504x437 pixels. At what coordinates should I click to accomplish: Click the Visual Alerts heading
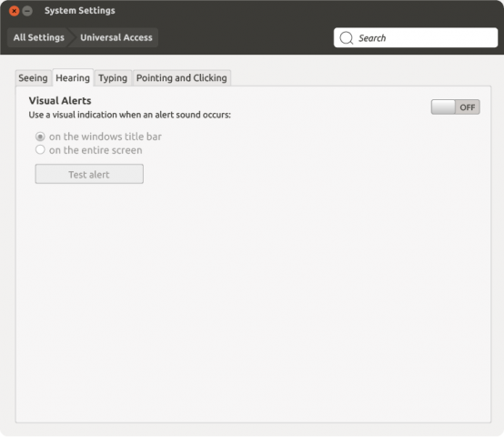60,101
